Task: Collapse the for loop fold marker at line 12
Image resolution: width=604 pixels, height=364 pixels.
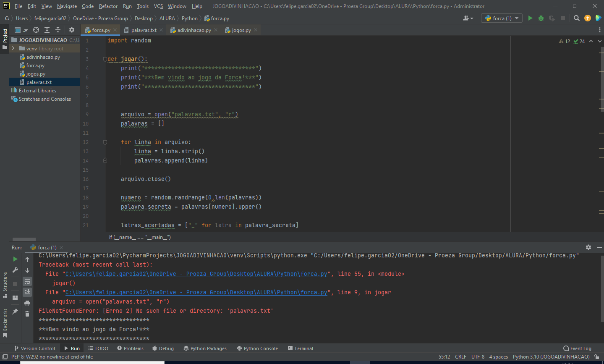Action: coord(105,142)
